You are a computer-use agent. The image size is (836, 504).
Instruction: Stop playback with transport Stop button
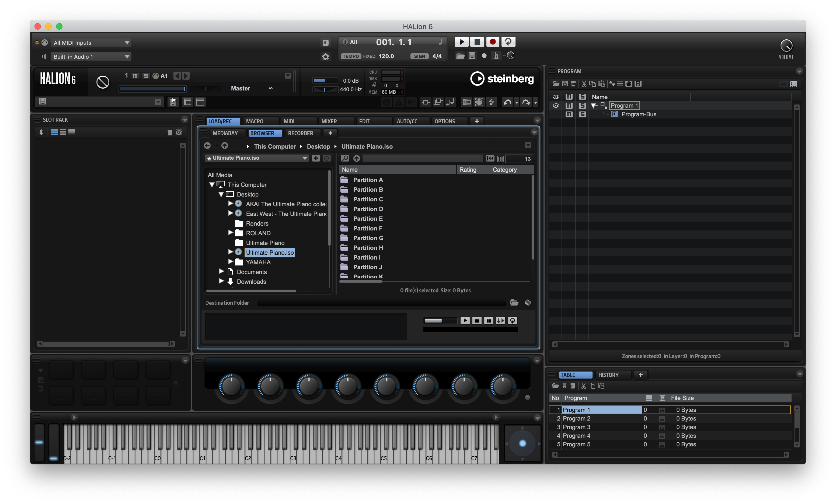tap(477, 42)
